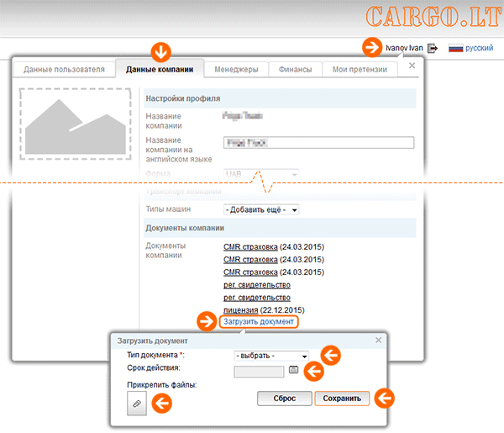
Task: Open the calendar picker for Срок действия
Action: [x=294, y=369]
